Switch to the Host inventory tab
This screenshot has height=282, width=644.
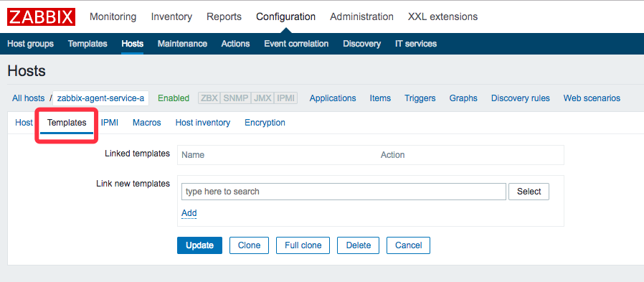pyautogui.click(x=202, y=123)
